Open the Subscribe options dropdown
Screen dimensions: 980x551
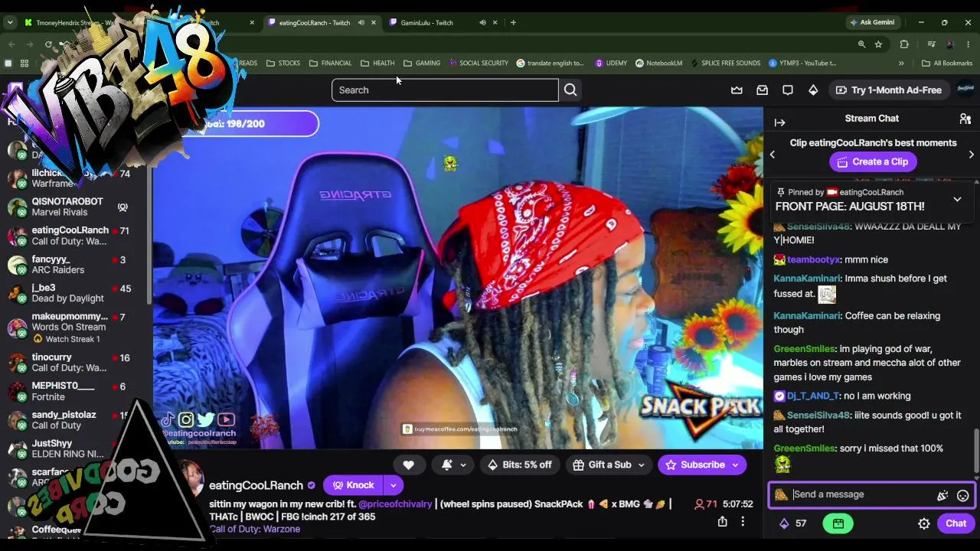point(735,465)
